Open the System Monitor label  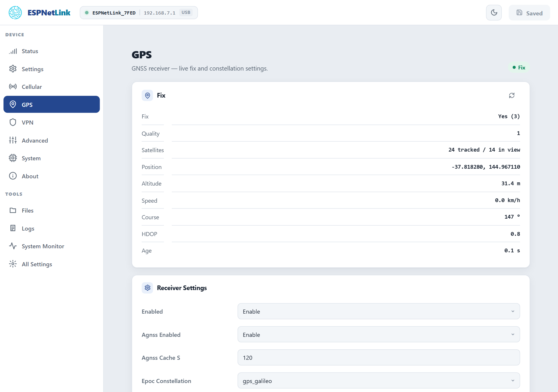tap(43, 246)
